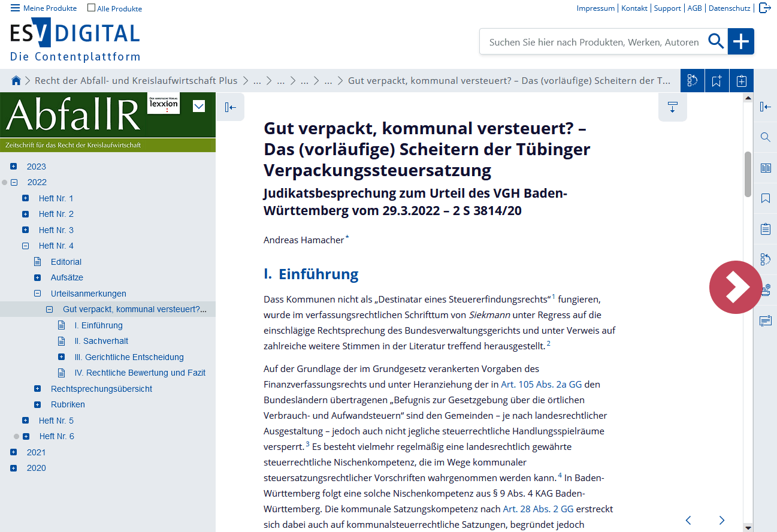Viewport: 777px width, 532px height.
Task: Open the dropdown chevron on the AbfallR cover
Action: (x=198, y=106)
